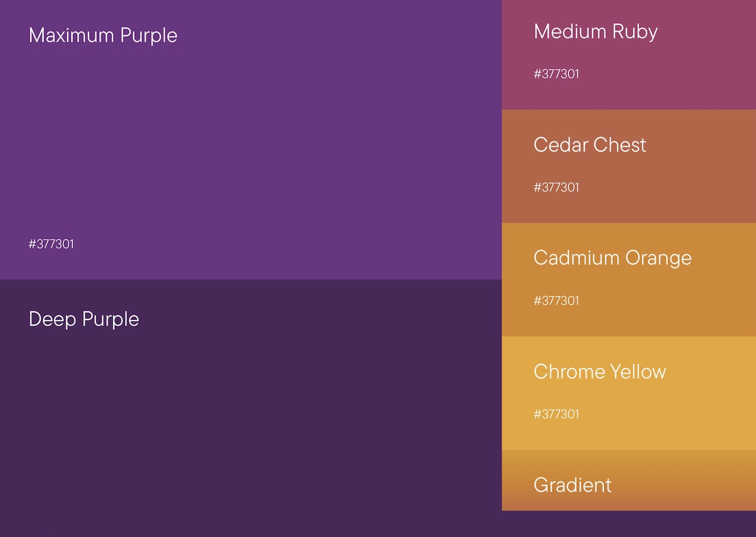Click the Maximum Purple color swatch

(x=250, y=139)
